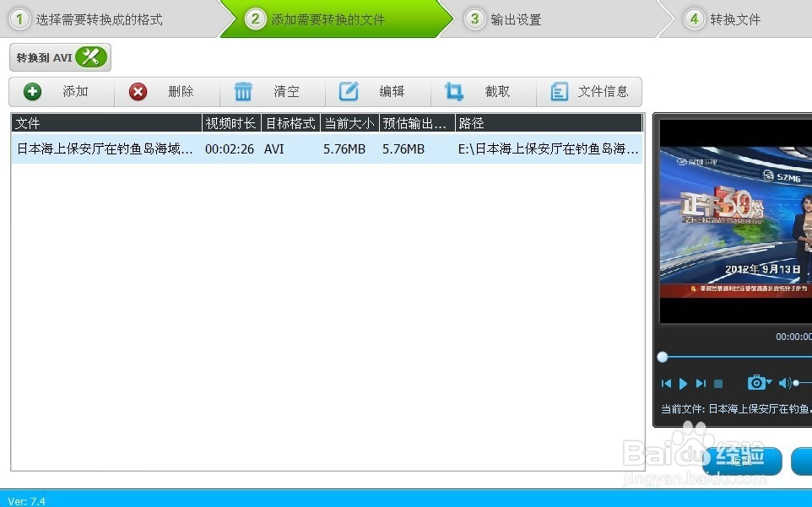Play the video preview

684,382
